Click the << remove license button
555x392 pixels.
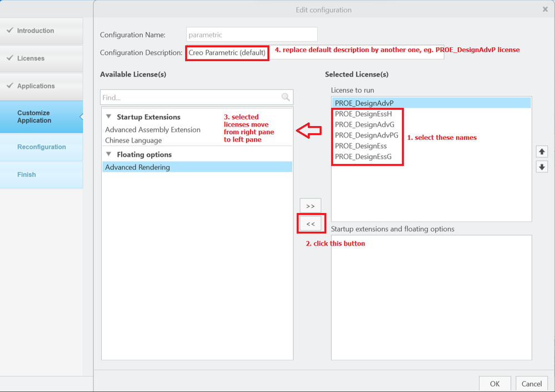tap(311, 224)
